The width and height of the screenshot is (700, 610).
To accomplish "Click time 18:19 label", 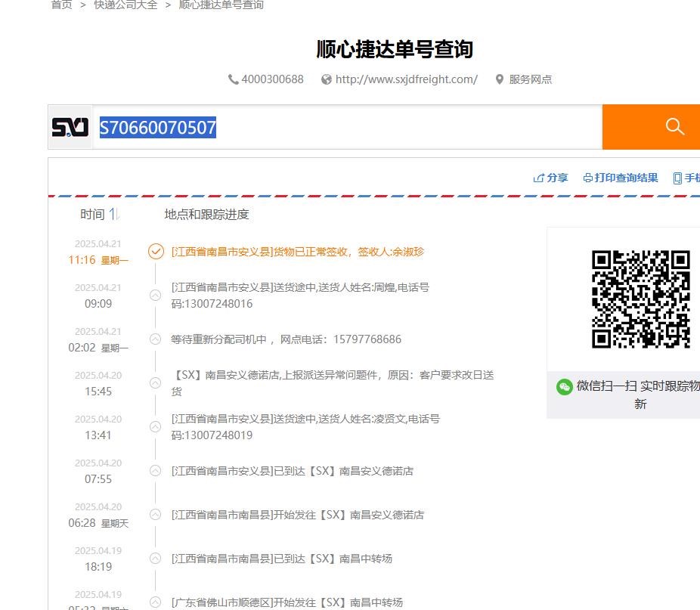I will point(98,567).
